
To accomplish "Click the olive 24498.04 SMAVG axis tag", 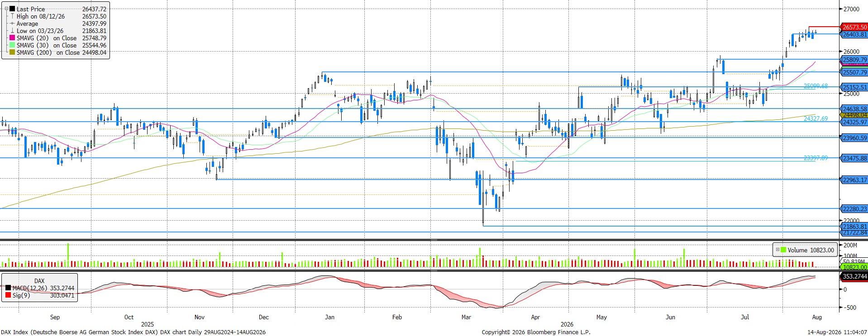I will point(854,115).
